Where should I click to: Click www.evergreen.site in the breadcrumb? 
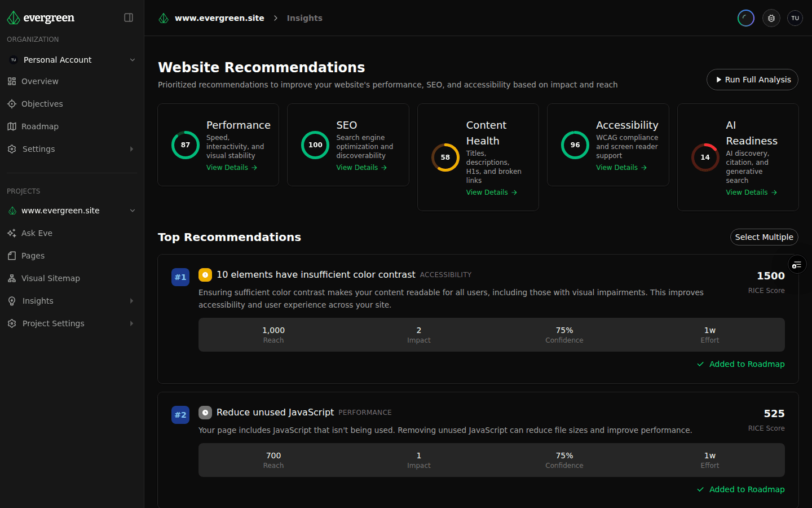219,18
